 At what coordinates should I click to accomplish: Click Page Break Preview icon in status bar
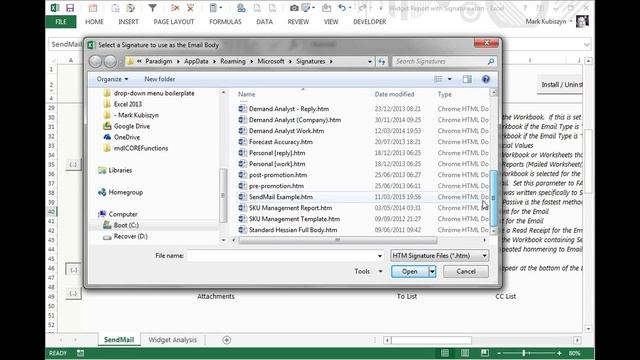click(484, 353)
